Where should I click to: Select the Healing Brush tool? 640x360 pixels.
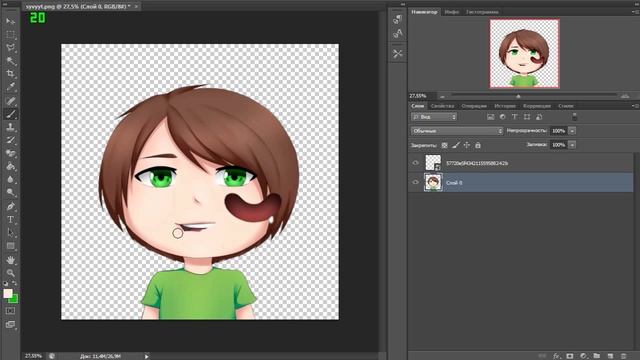coord(10,100)
